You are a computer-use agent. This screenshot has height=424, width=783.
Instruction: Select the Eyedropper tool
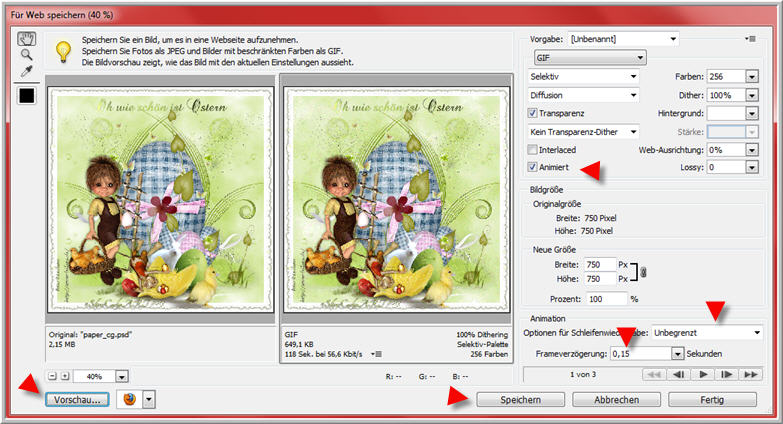coord(26,71)
